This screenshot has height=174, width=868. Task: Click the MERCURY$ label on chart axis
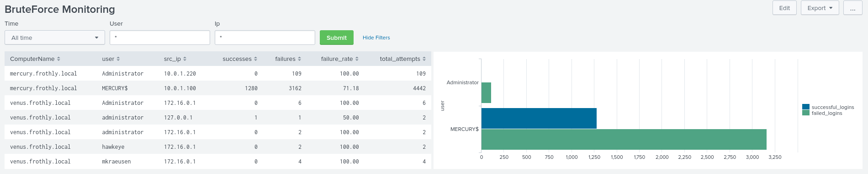point(465,129)
